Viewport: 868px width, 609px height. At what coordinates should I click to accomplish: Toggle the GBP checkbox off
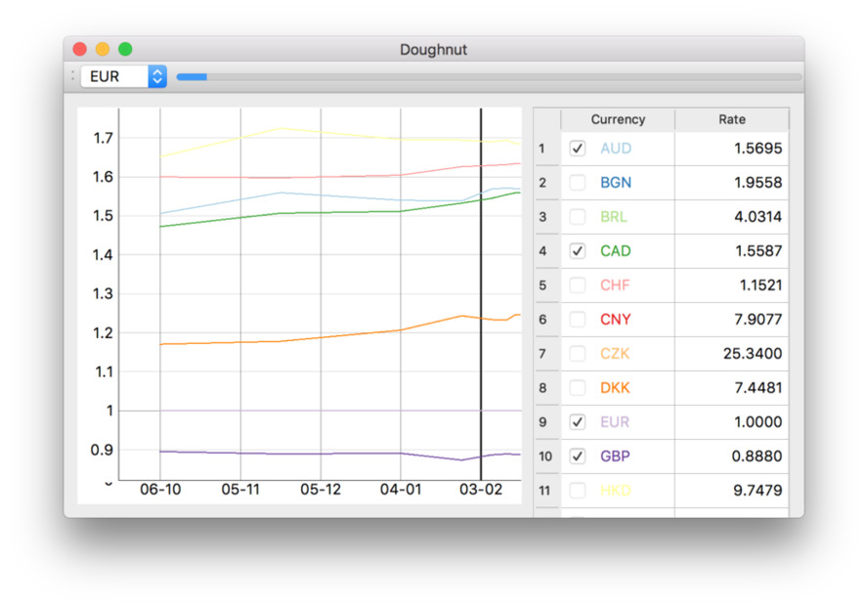[578, 457]
